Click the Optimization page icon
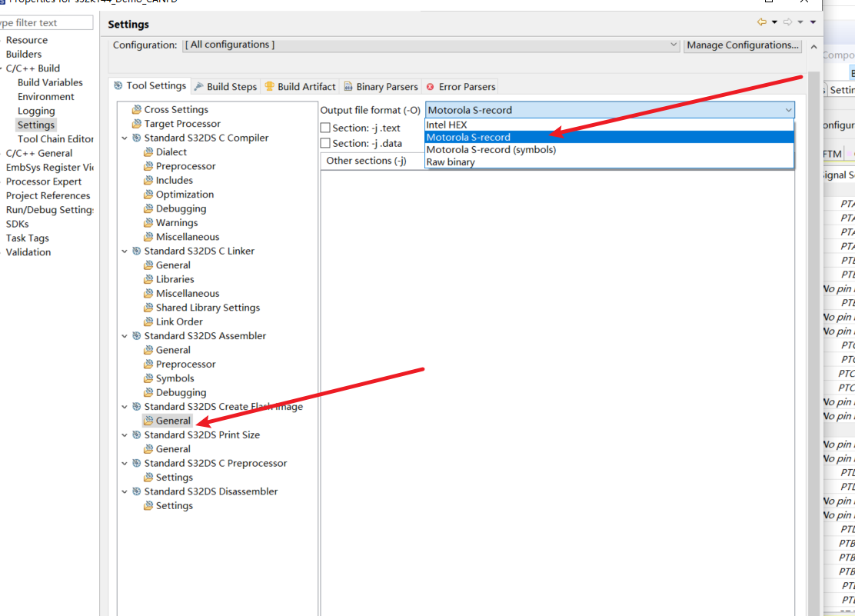The height and width of the screenshot is (616, 855). (148, 195)
